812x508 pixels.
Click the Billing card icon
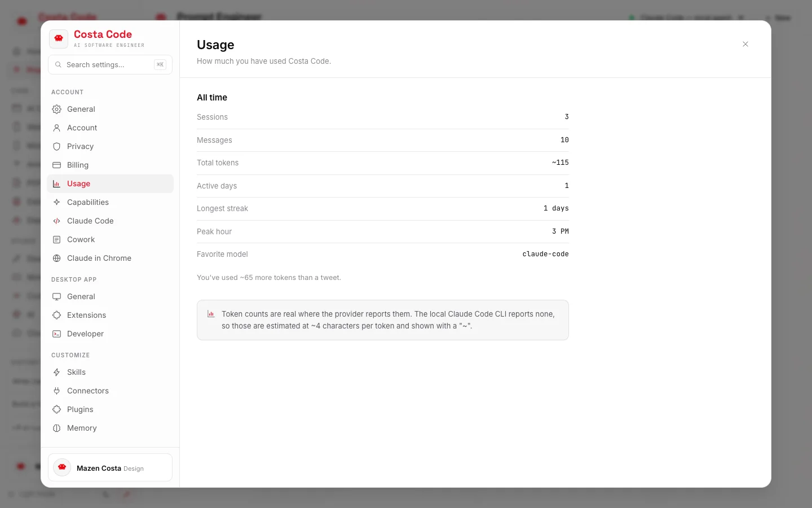tap(56, 165)
